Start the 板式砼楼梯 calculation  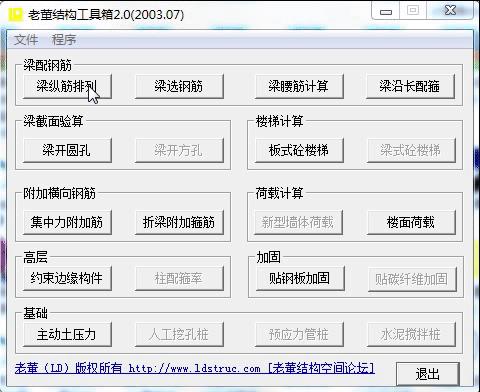tap(299, 150)
